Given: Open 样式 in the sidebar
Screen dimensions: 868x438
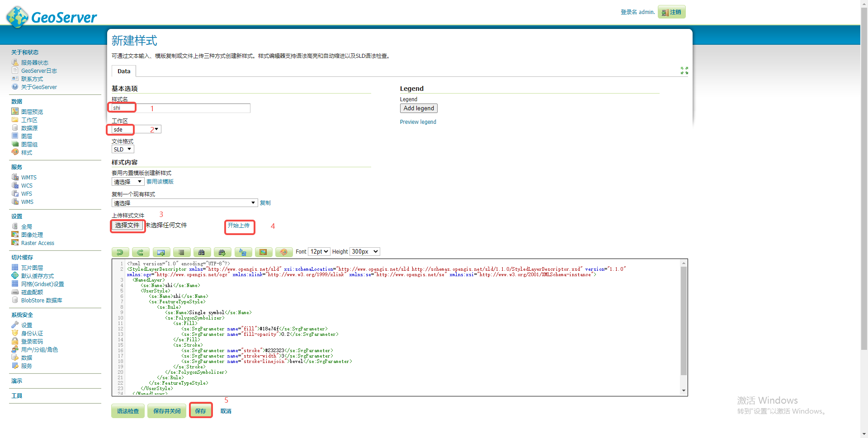Looking at the screenshot, I should point(27,153).
